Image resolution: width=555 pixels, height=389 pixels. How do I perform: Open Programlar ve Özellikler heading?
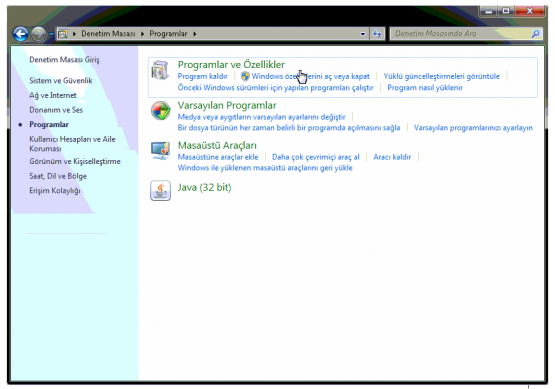pyautogui.click(x=231, y=65)
